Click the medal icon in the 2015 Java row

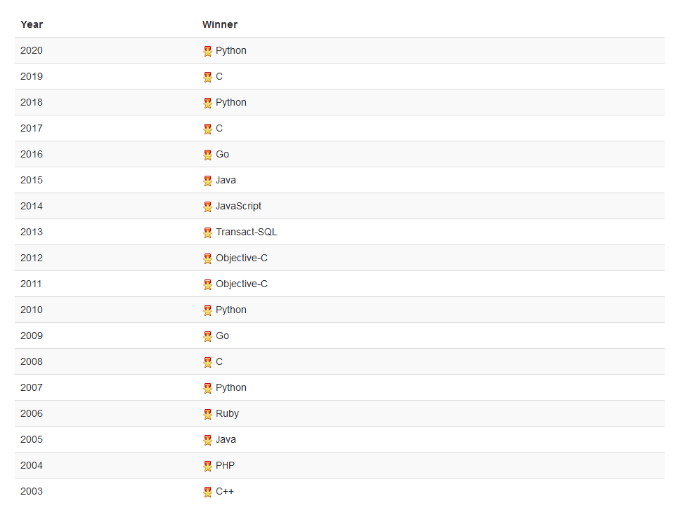(x=207, y=181)
